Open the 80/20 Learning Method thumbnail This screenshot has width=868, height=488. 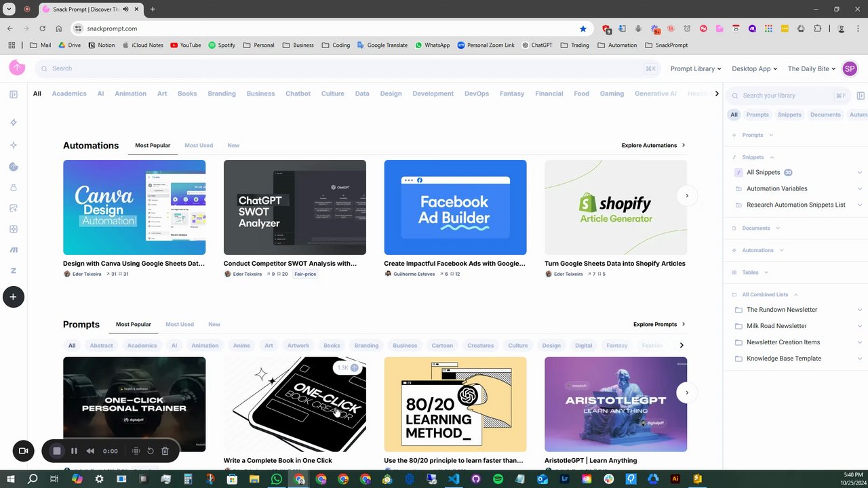click(x=455, y=405)
